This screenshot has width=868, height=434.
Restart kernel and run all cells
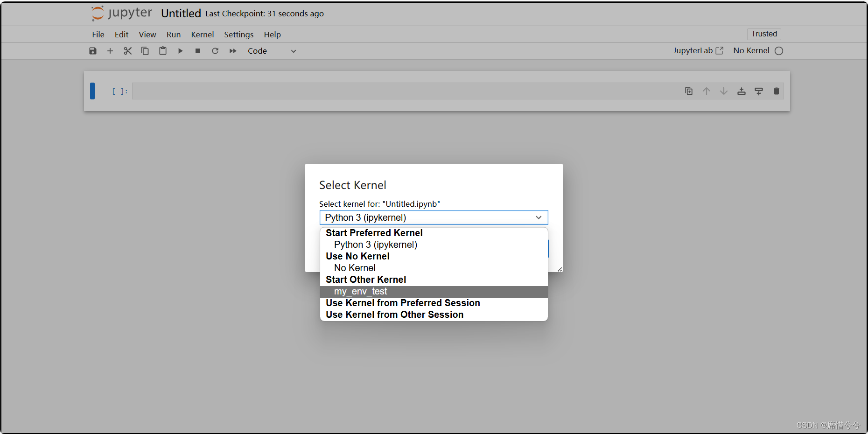[x=233, y=51]
